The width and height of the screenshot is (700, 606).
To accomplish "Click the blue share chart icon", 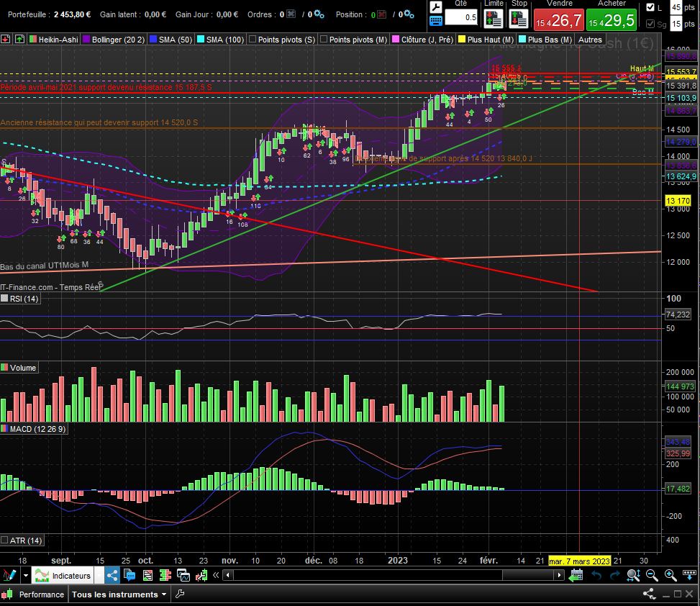I will [112, 575].
